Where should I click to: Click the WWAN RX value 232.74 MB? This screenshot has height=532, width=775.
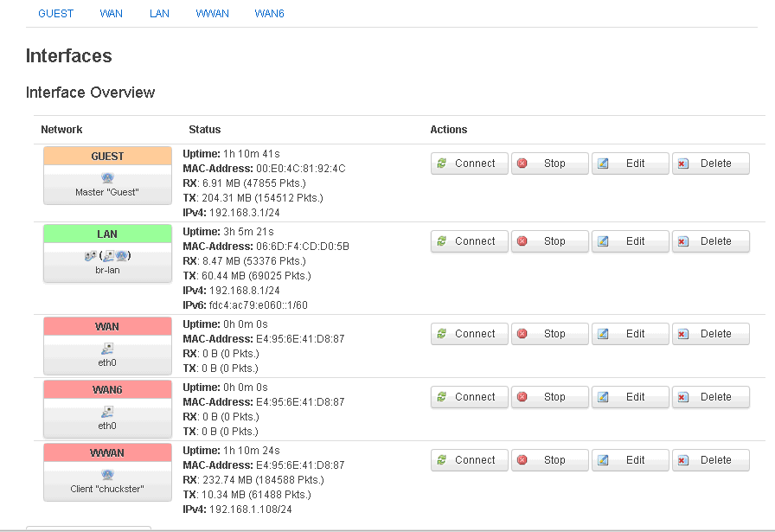pos(227,479)
